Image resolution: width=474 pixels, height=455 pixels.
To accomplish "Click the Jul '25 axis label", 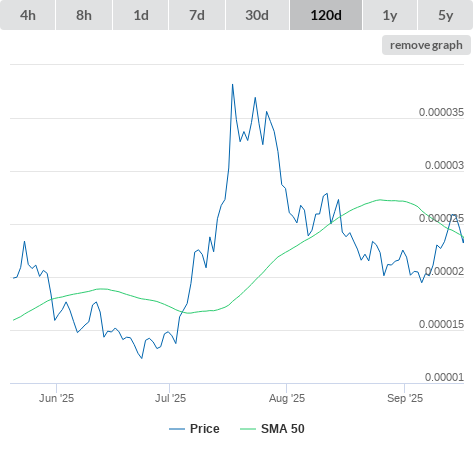I will (x=170, y=398).
